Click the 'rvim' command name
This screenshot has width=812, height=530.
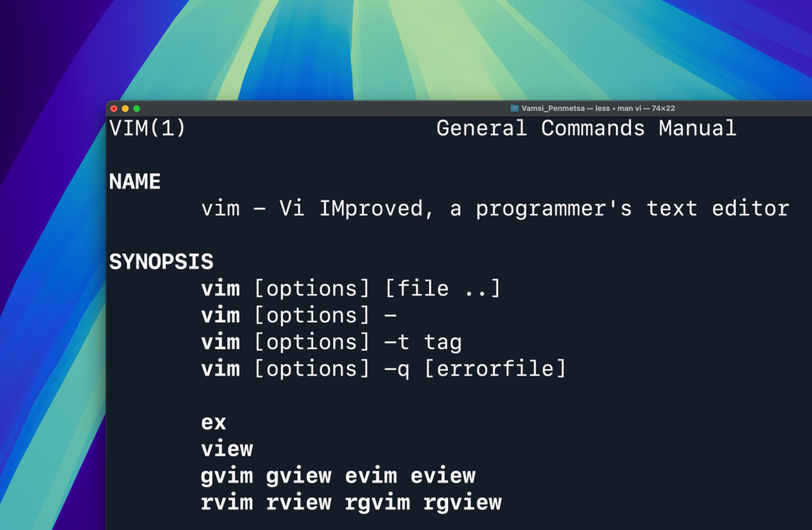(227, 502)
